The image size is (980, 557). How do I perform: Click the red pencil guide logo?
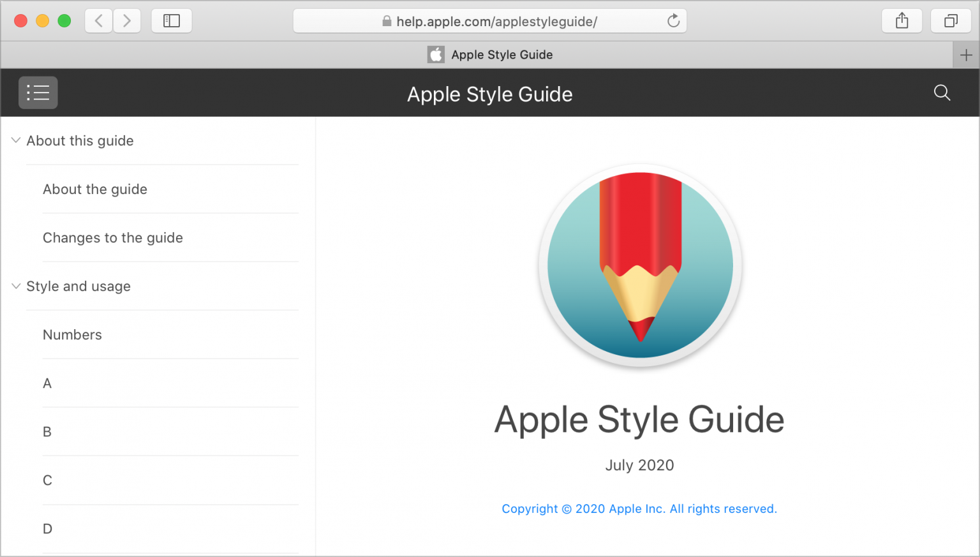tap(640, 265)
